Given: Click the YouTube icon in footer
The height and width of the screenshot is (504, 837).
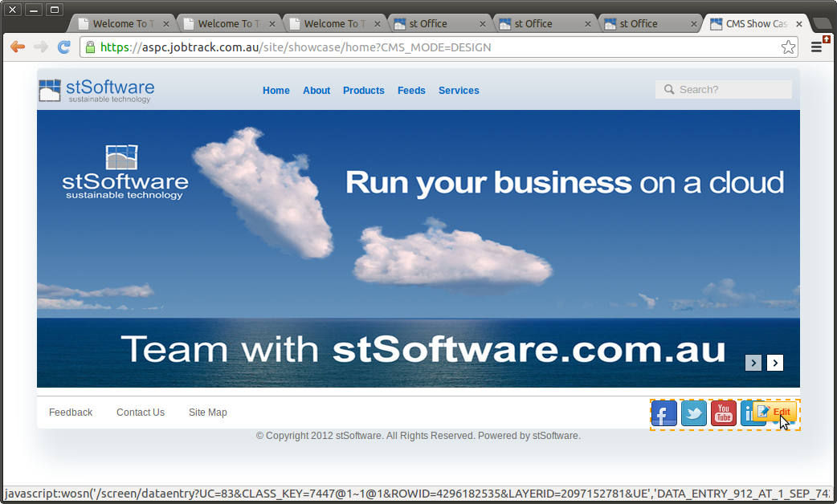Looking at the screenshot, I should tap(724, 413).
